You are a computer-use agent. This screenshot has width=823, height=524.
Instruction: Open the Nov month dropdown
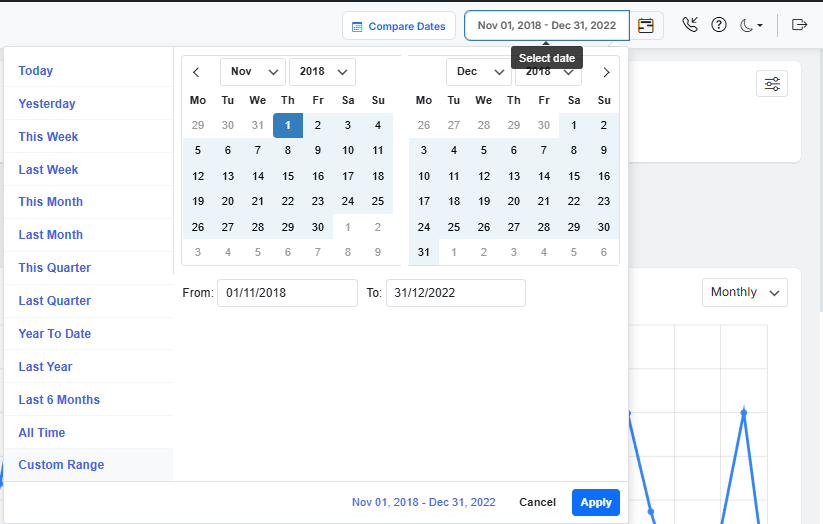tap(252, 72)
